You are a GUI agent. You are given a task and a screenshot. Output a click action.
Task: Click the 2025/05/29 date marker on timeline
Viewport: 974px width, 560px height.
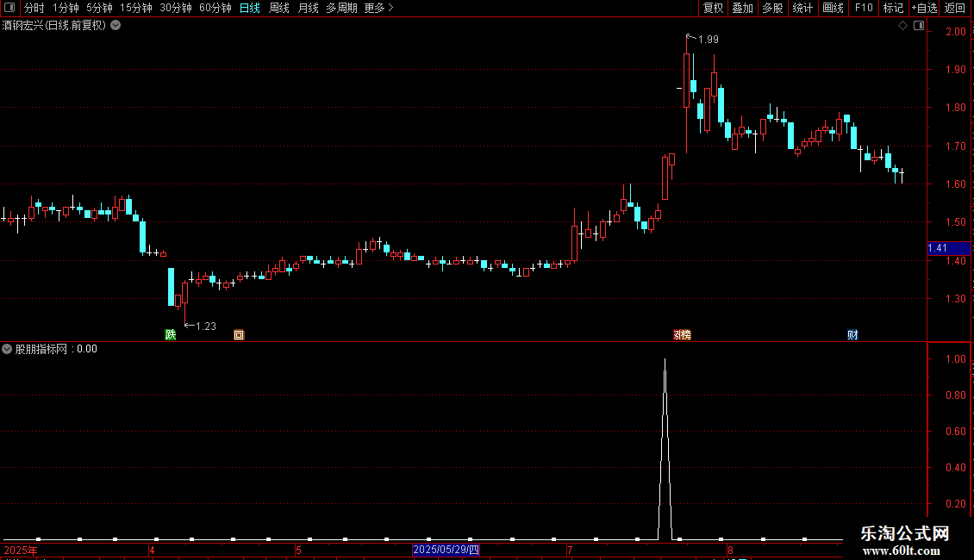(446, 550)
